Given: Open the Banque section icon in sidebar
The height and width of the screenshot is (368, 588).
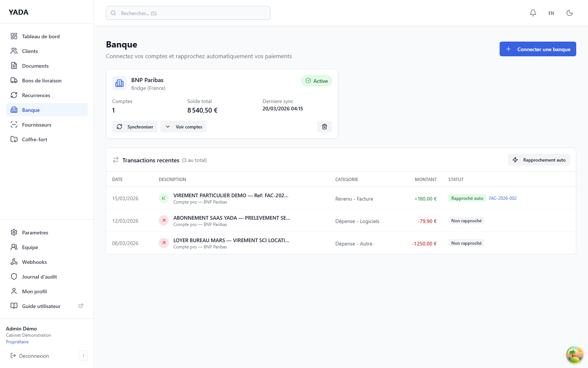Looking at the screenshot, I should (x=14, y=110).
